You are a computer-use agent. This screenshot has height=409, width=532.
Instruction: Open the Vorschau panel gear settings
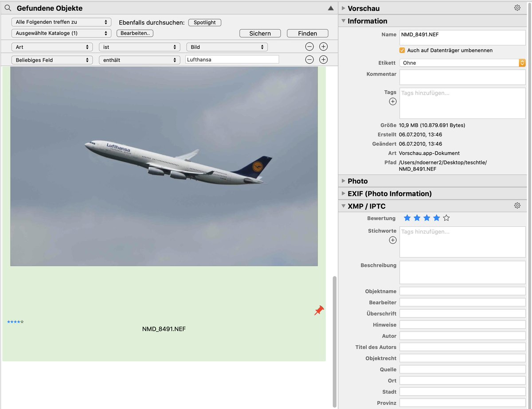coord(517,8)
